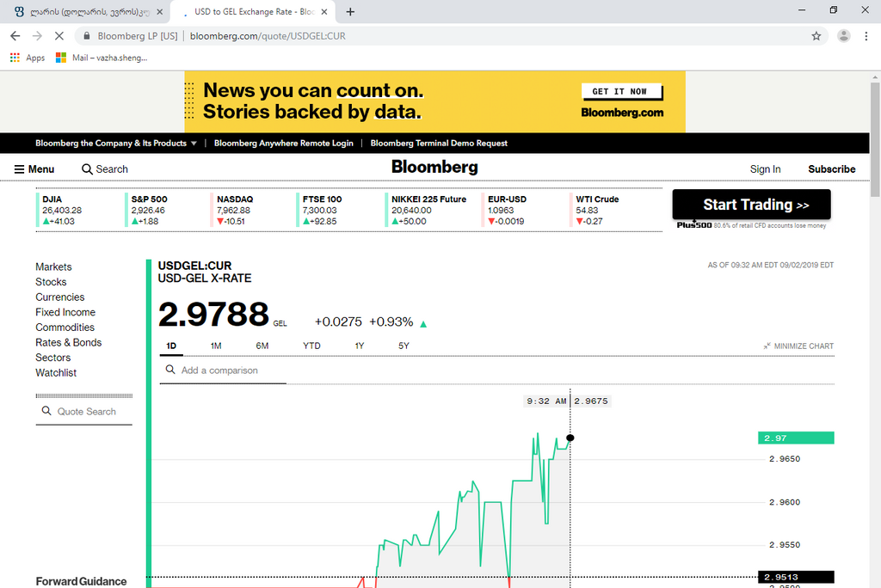Click the browser forward arrow

click(37, 36)
